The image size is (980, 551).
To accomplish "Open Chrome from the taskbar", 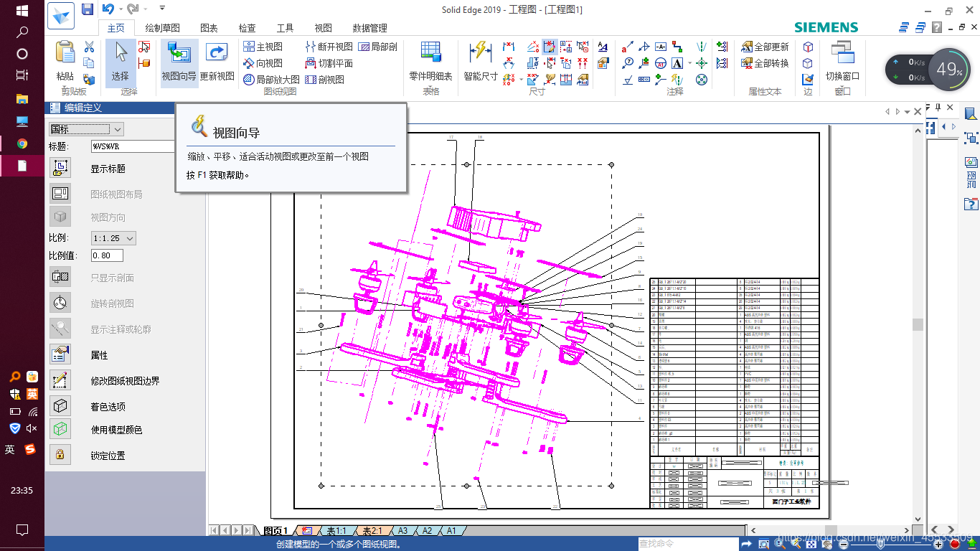I will click(22, 143).
